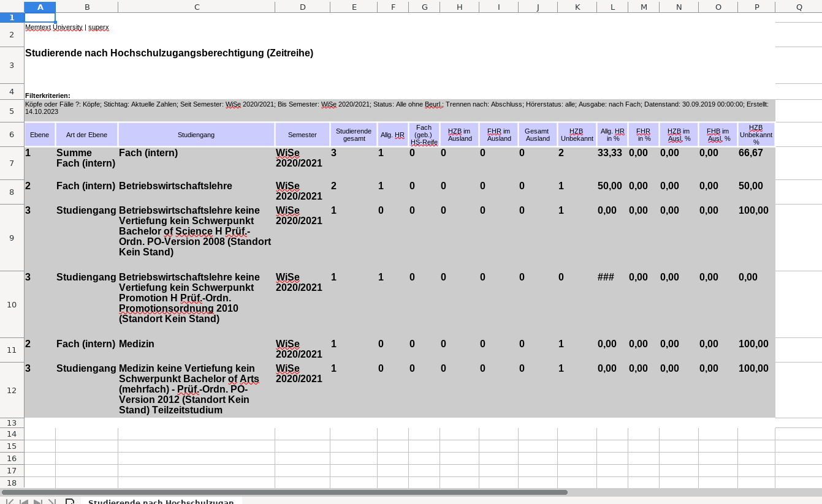
Task: Select column D header
Action: coord(302,7)
